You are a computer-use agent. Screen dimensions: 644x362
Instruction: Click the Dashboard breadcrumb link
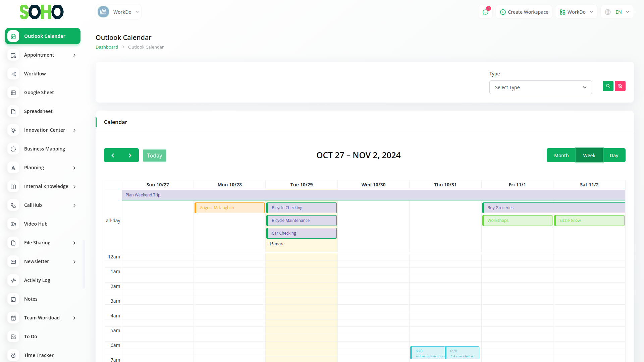click(107, 47)
